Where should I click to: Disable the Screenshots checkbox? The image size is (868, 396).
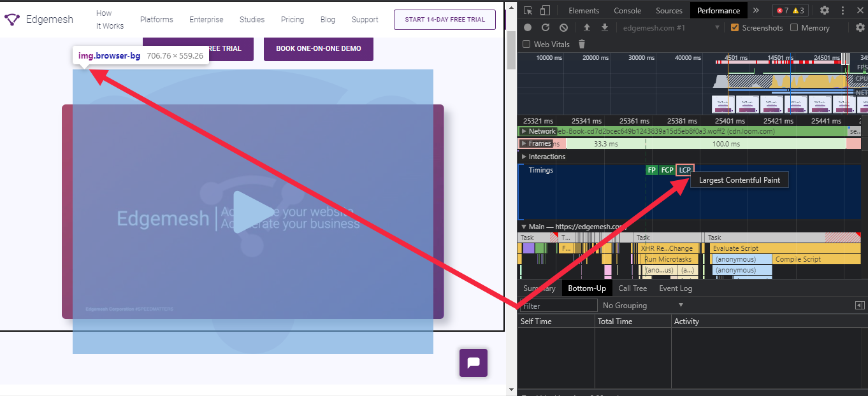[735, 27]
